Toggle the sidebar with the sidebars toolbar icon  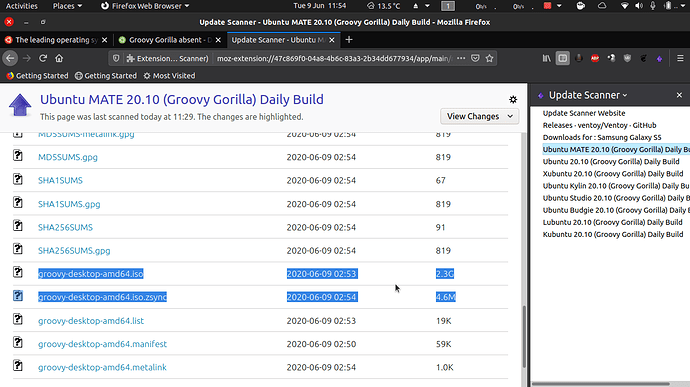(x=562, y=58)
